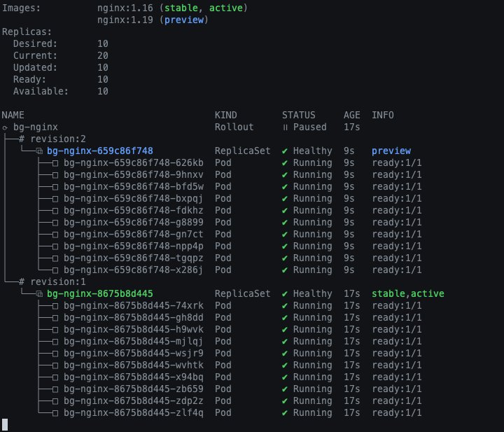The image size is (504, 432).
Task: Click the pod icon beside bg-nginx-659c86f748-9hnxv
Action: (x=55, y=175)
